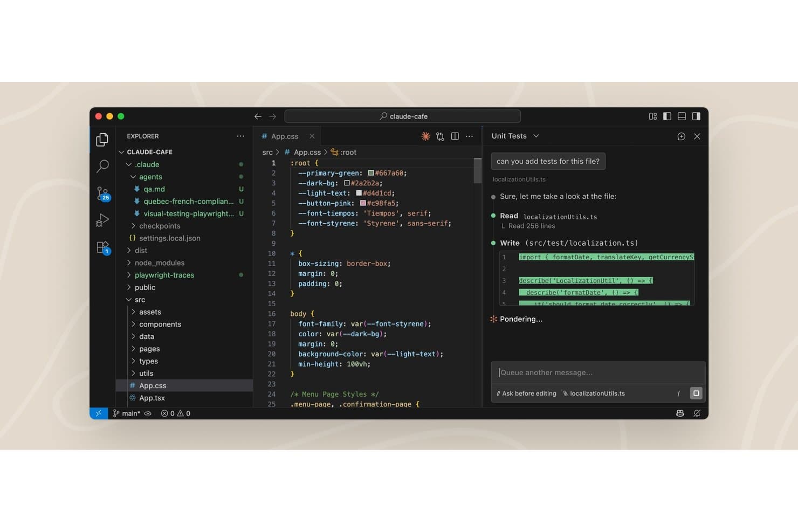The height and width of the screenshot is (532, 798).
Task: Split the editor to the right
Action: pyautogui.click(x=455, y=136)
